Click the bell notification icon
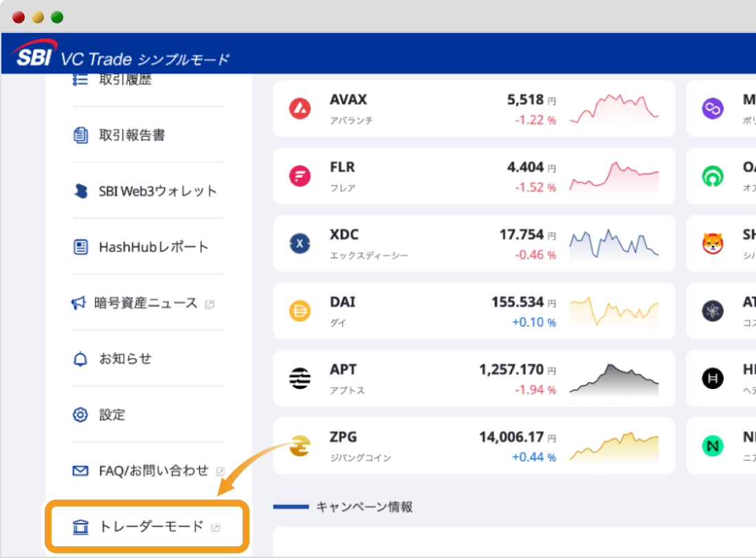Screen dimensions: 756x558 coord(80,359)
